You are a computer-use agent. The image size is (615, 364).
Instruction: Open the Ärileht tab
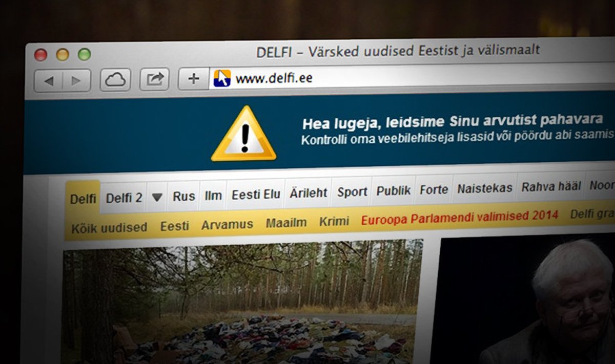click(x=308, y=194)
